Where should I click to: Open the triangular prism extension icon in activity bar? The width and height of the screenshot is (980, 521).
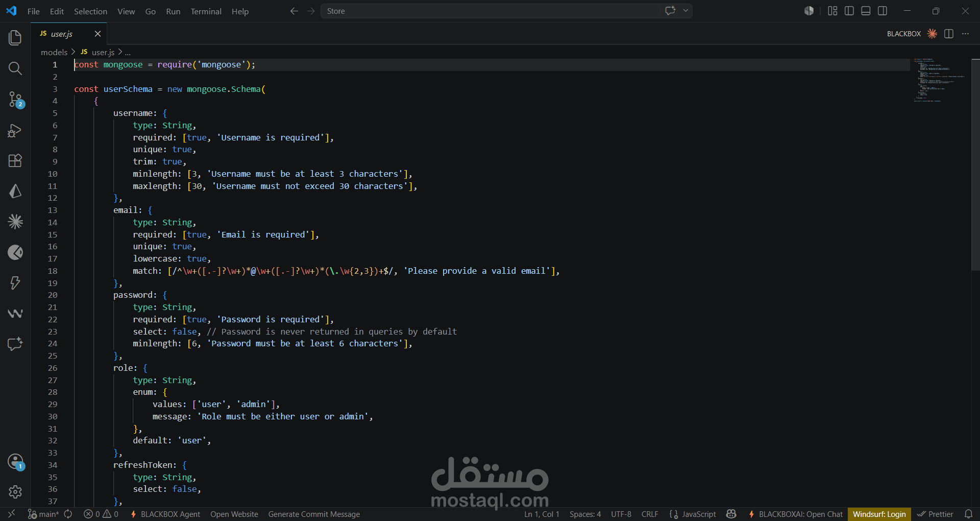[x=15, y=191]
